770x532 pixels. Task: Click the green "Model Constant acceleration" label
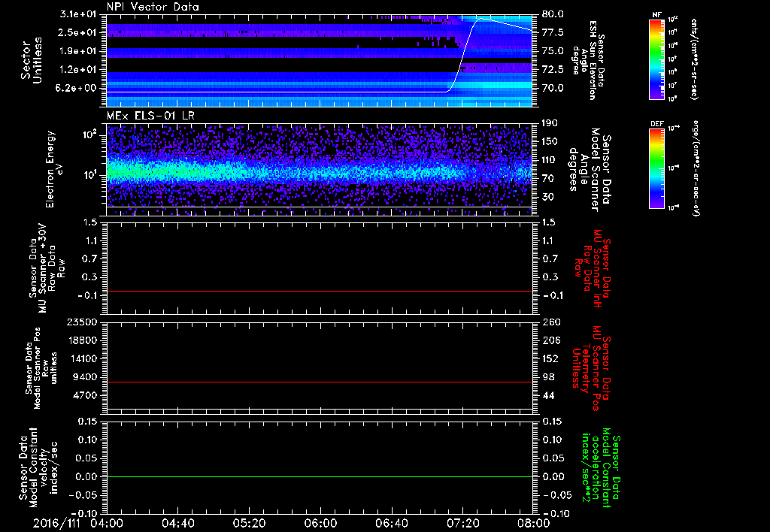tap(601, 467)
